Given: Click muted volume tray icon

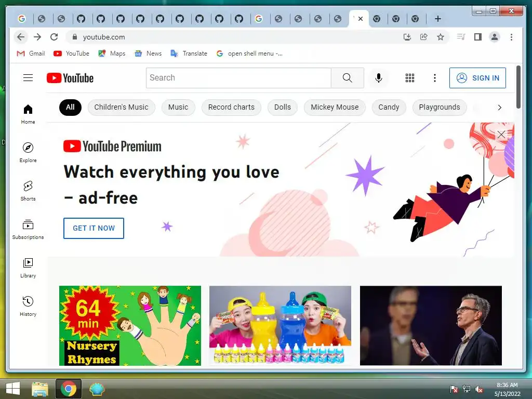Looking at the screenshot, I should coord(479,389).
